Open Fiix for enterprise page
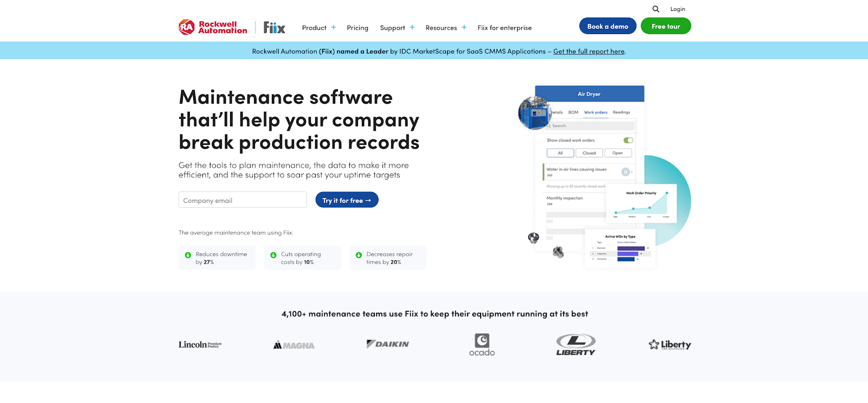 [x=505, y=28]
